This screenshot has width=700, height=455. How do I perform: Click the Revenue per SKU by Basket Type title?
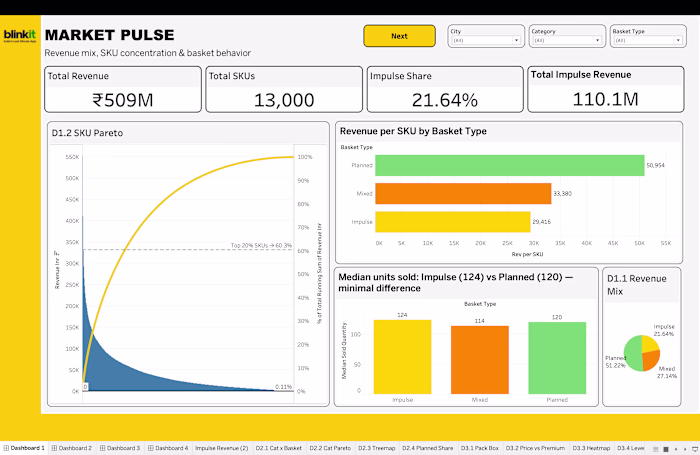coord(413,131)
